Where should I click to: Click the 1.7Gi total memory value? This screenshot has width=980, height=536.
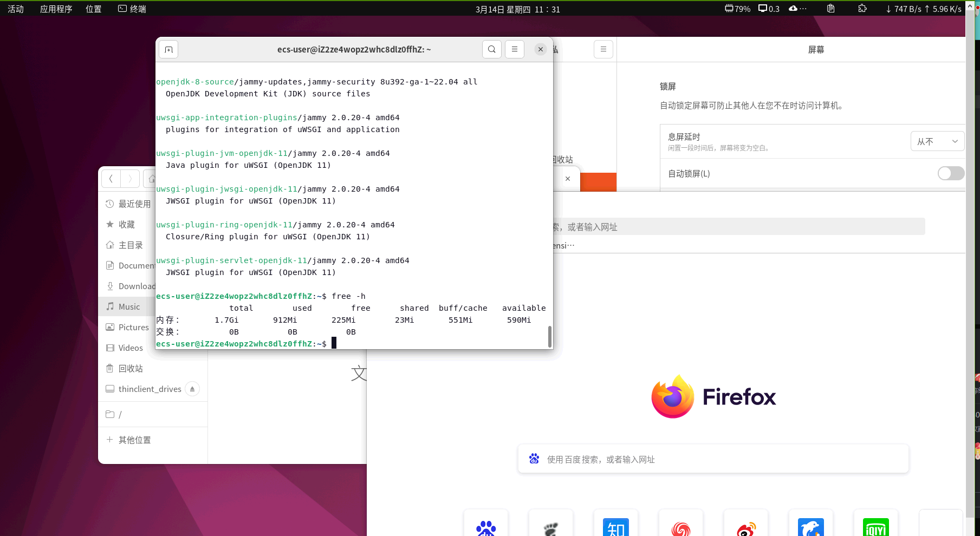226,320
